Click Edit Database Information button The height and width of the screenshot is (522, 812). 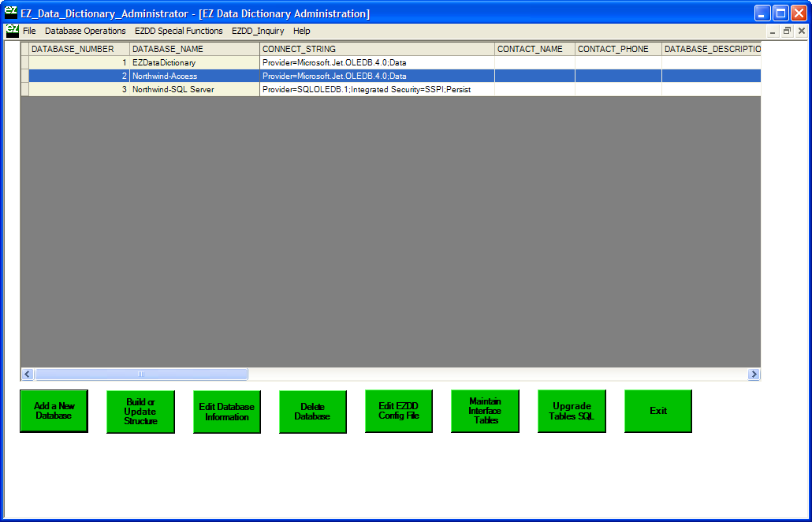227,412
